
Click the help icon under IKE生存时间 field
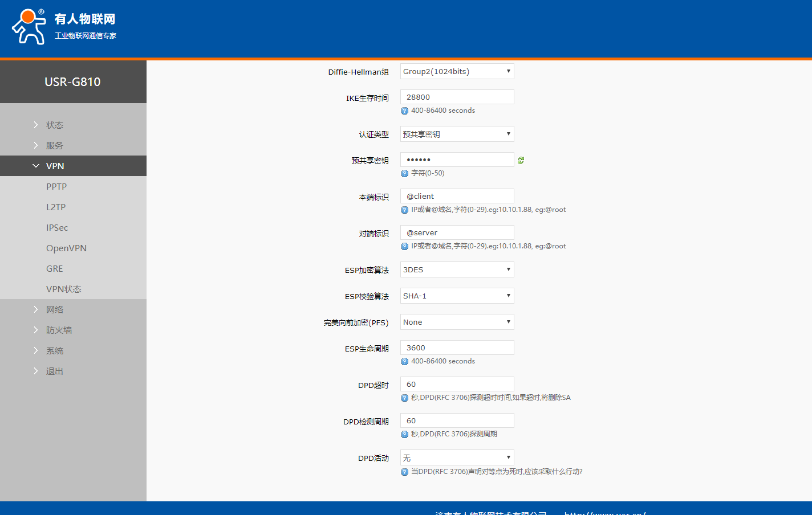point(404,111)
